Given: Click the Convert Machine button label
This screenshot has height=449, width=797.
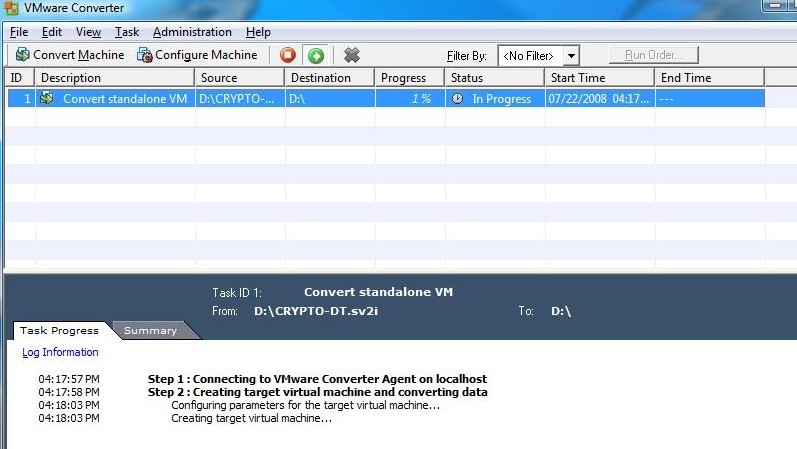Looking at the screenshot, I should [x=78, y=55].
